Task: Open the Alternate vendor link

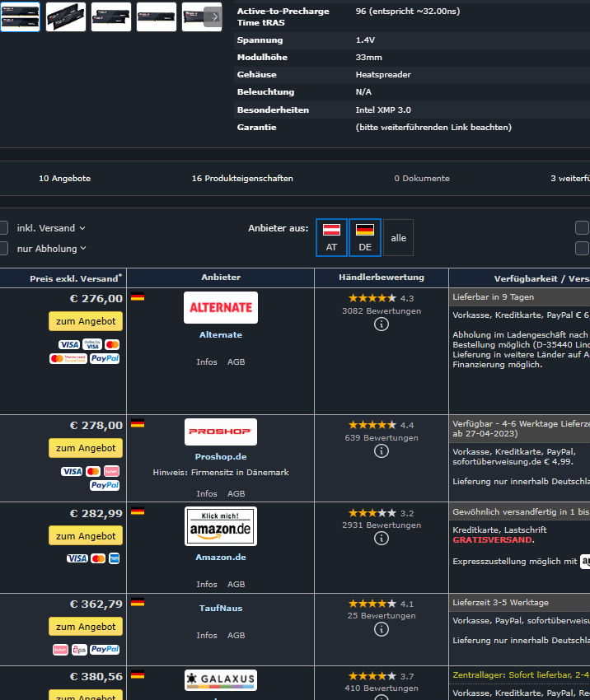Action: point(221,335)
